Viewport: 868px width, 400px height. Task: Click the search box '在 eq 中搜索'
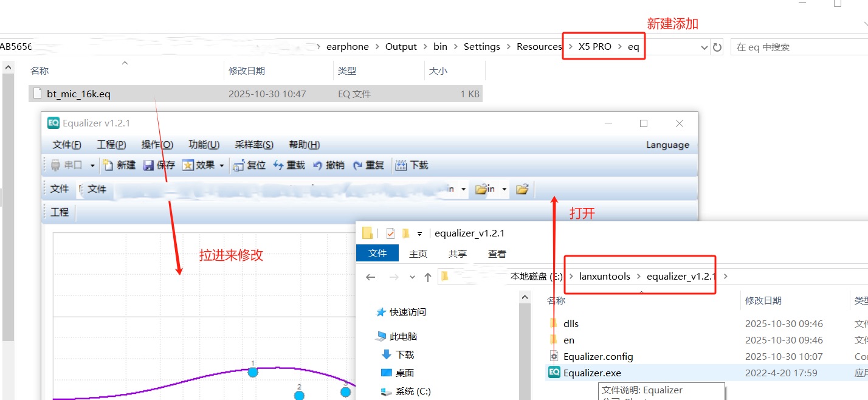(x=799, y=47)
